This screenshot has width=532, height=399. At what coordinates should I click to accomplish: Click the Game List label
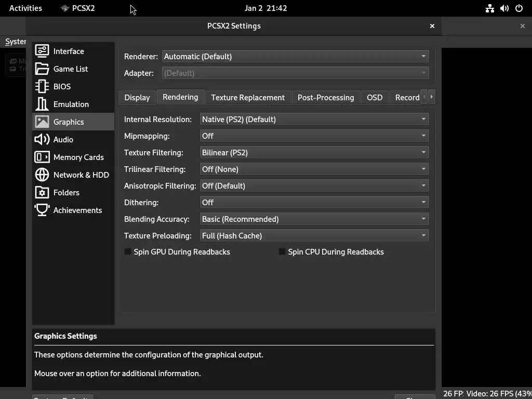(x=71, y=69)
